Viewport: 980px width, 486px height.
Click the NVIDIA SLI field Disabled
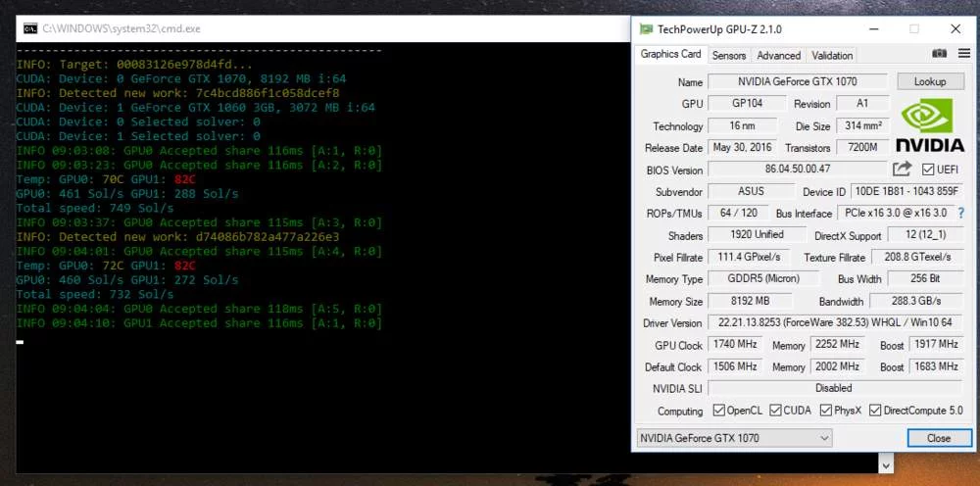click(x=836, y=388)
